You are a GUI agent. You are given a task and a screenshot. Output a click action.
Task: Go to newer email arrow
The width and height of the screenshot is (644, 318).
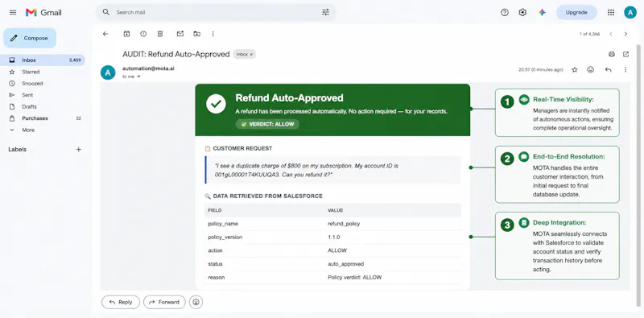pyautogui.click(x=611, y=34)
